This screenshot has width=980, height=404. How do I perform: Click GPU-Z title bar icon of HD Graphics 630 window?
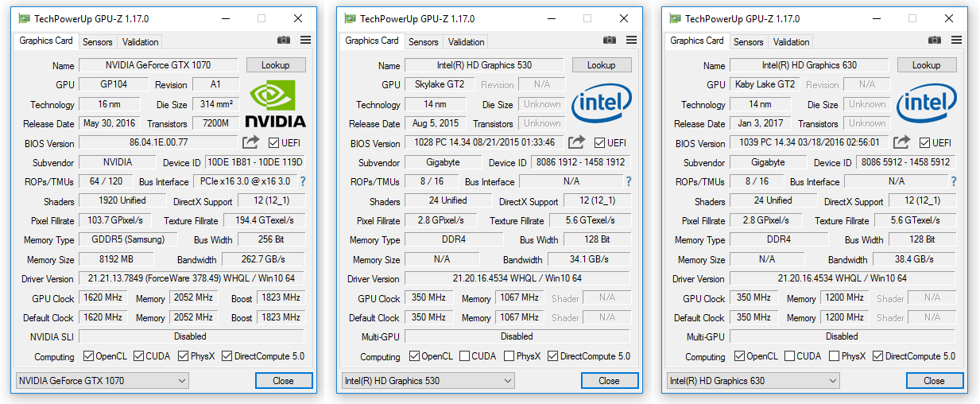pyautogui.click(x=676, y=18)
